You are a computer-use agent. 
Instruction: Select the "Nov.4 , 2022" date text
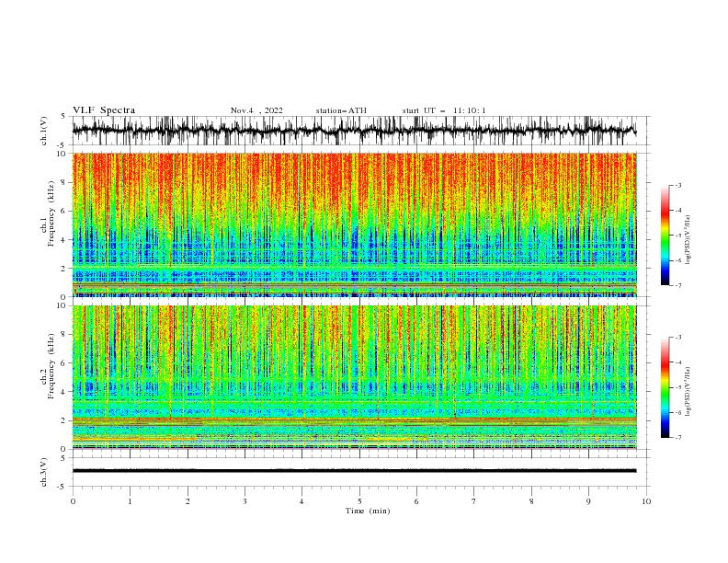point(256,110)
